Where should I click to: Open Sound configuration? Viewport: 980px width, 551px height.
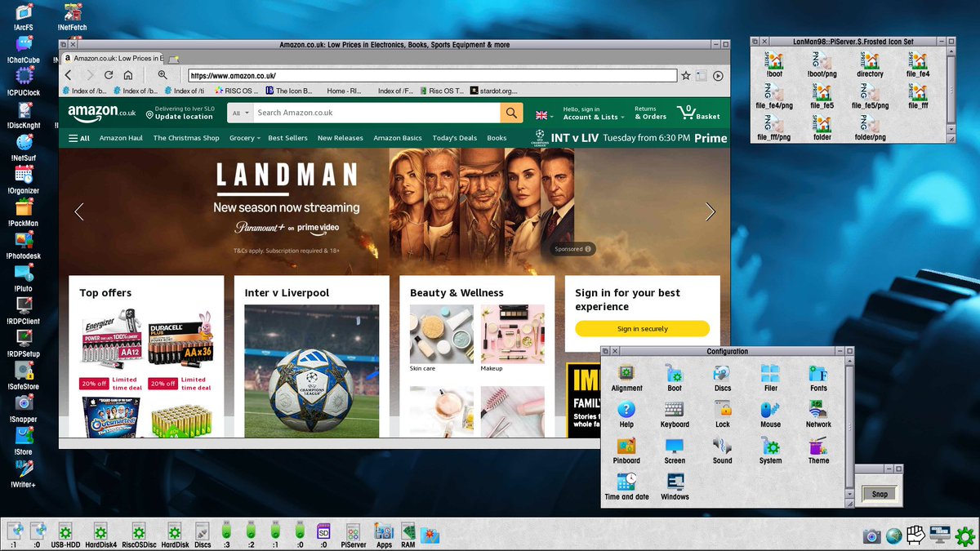click(722, 450)
